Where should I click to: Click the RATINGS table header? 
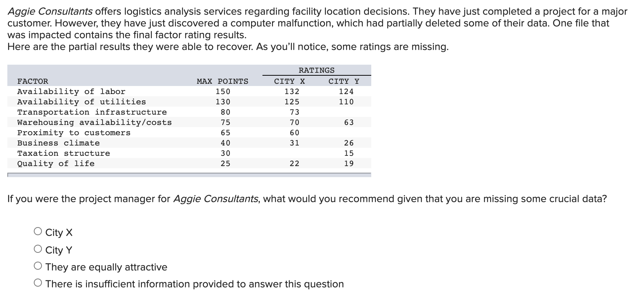click(x=316, y=70)
